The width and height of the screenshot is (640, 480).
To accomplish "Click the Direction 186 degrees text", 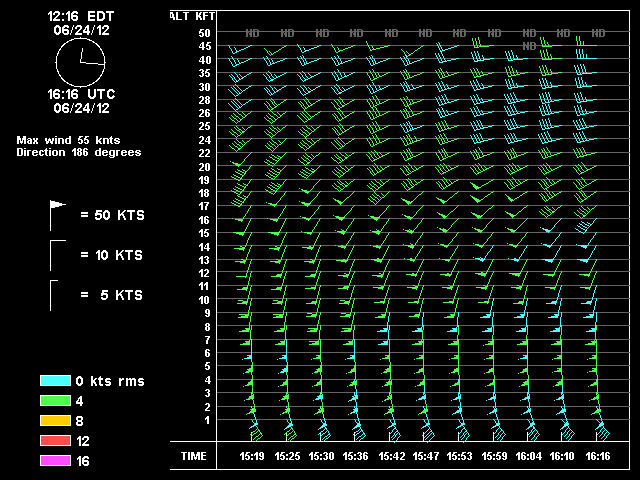I will pos(79,152).
